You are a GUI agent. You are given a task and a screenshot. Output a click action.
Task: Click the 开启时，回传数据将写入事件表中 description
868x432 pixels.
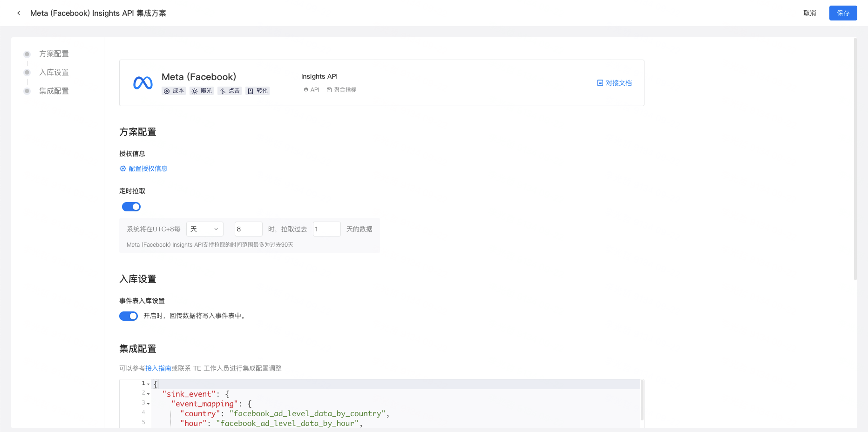pos(195,316)
